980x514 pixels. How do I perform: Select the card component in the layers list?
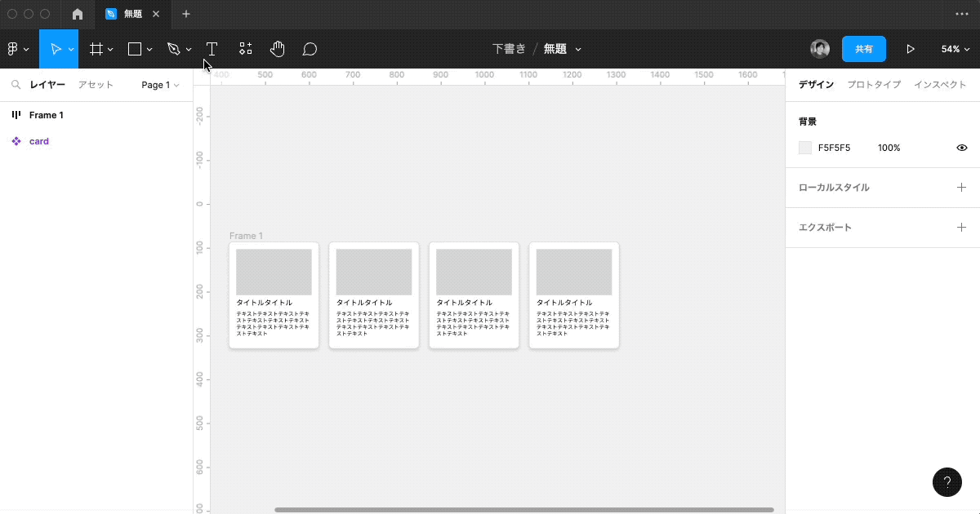[39, 141]
